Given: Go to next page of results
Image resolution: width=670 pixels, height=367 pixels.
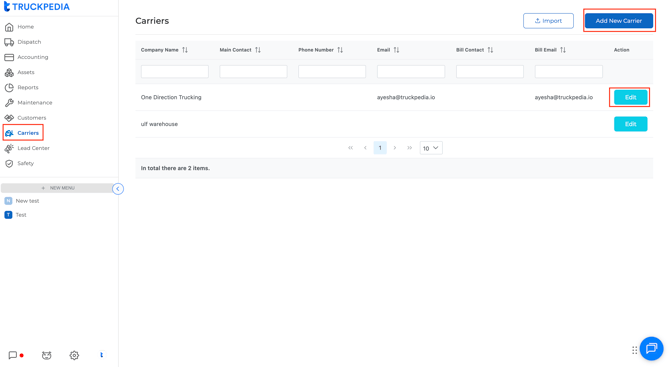Looking at the screenshot, I should pyautogui.click(x=395, y=148).
